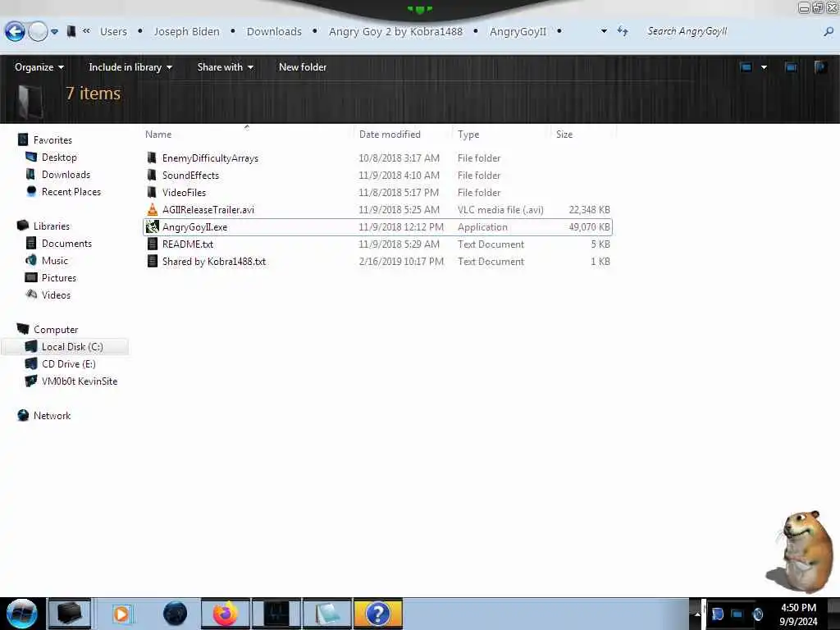
Task: Click the Joseph Biden breadcrumb
Action: click(186, 32)
